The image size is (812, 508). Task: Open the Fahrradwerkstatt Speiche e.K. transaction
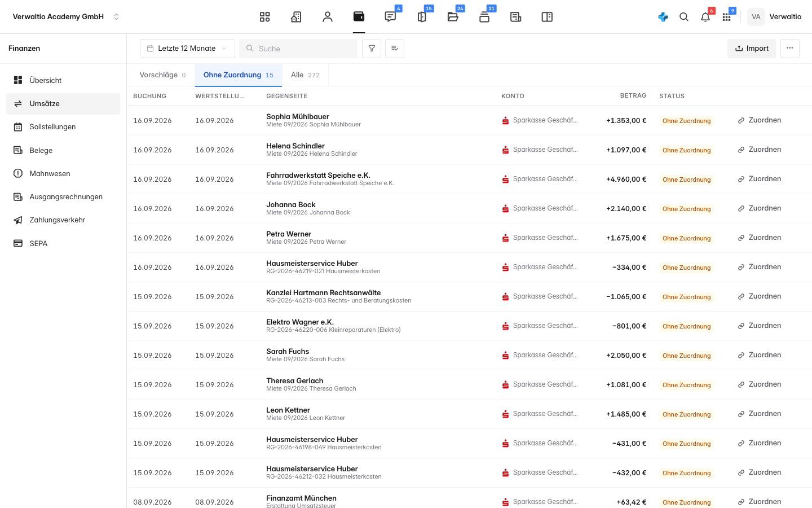[x=469, y=179]
